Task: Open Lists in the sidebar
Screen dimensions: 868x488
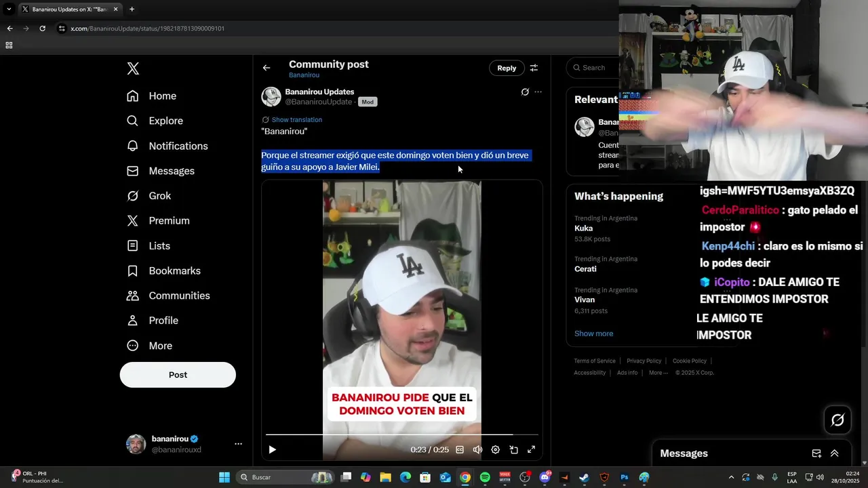Action: pos(149,246)
